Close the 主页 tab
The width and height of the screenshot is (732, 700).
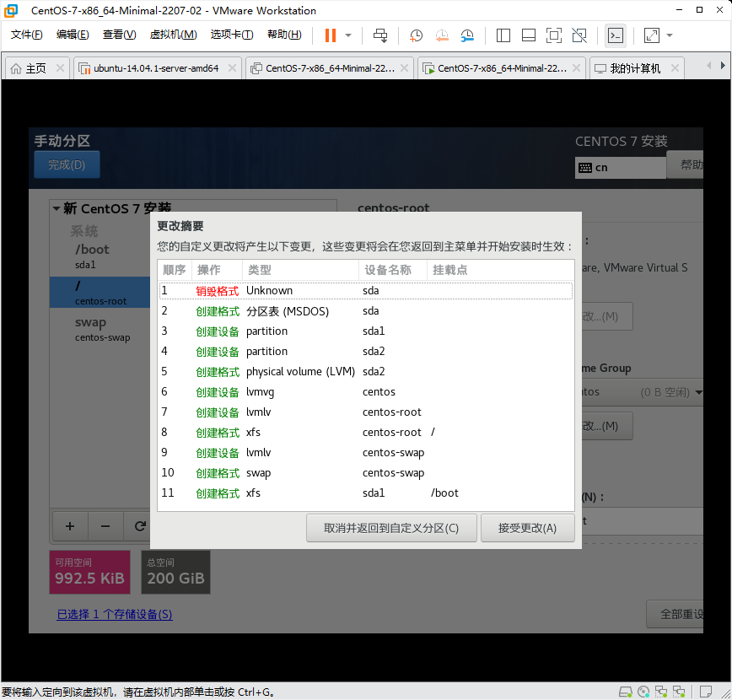tap(60, 68)
